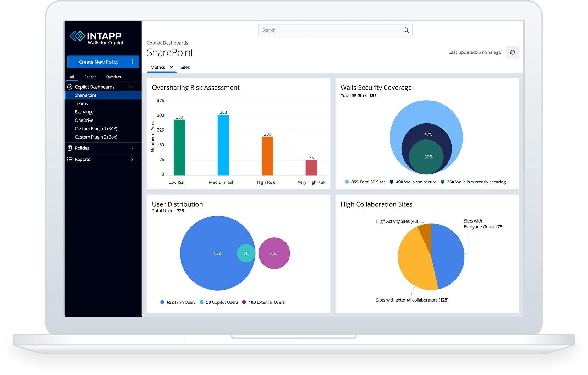This screenshot has height=375, width=588.
Task: Click the Reports list icon
Action: click(x=70, y=159)
